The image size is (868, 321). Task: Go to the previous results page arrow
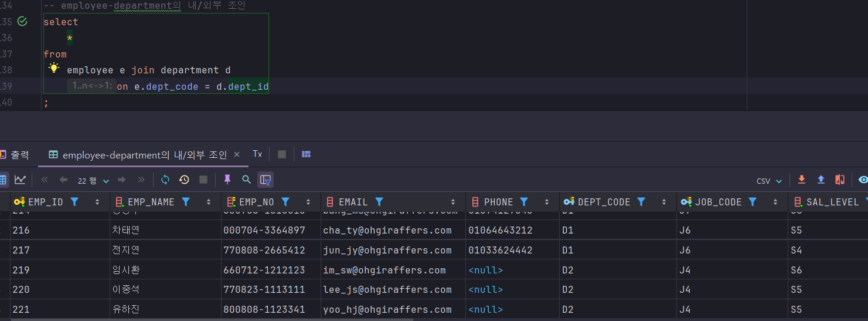(63, 180)
